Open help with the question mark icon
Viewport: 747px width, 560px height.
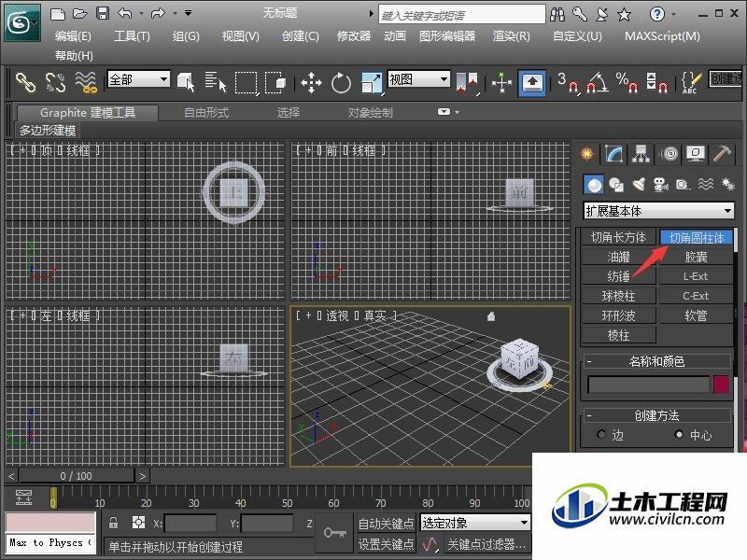coord(657,14)
